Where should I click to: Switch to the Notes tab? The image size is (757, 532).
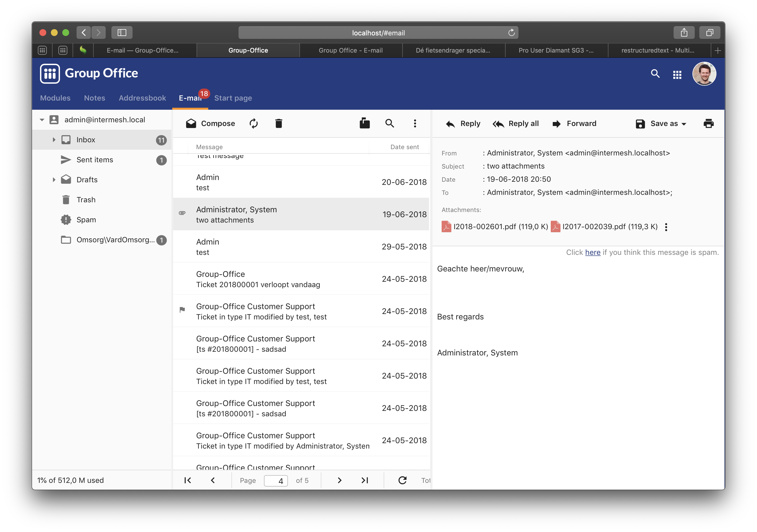coord(95,98)
